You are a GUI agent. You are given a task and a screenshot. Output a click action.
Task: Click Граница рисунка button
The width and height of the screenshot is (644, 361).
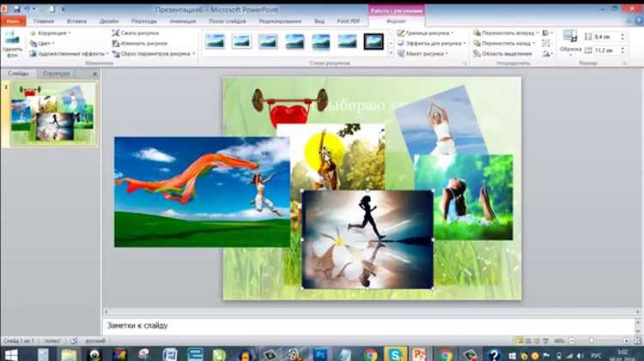pyautogui.click(x=425, y=33)
